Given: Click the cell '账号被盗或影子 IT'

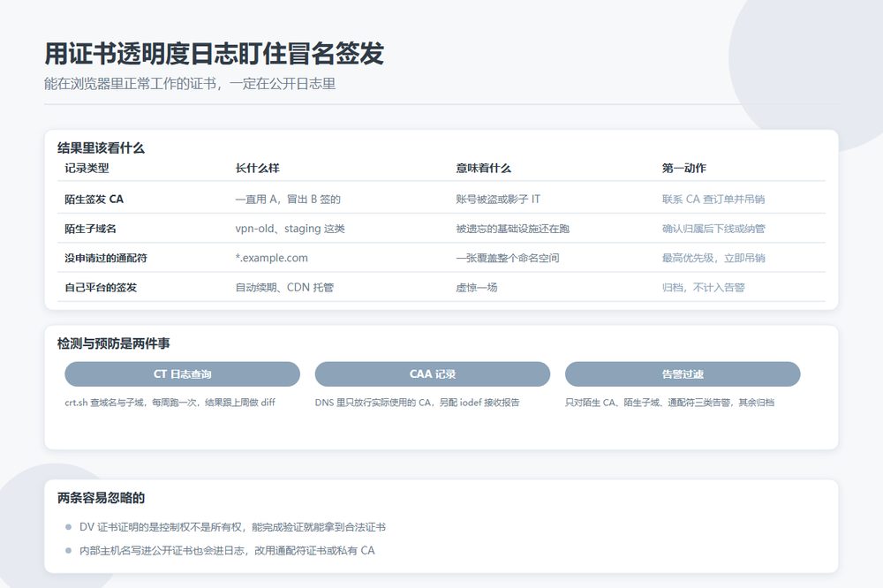Looking at the screenshot, I should pos(498,199).
